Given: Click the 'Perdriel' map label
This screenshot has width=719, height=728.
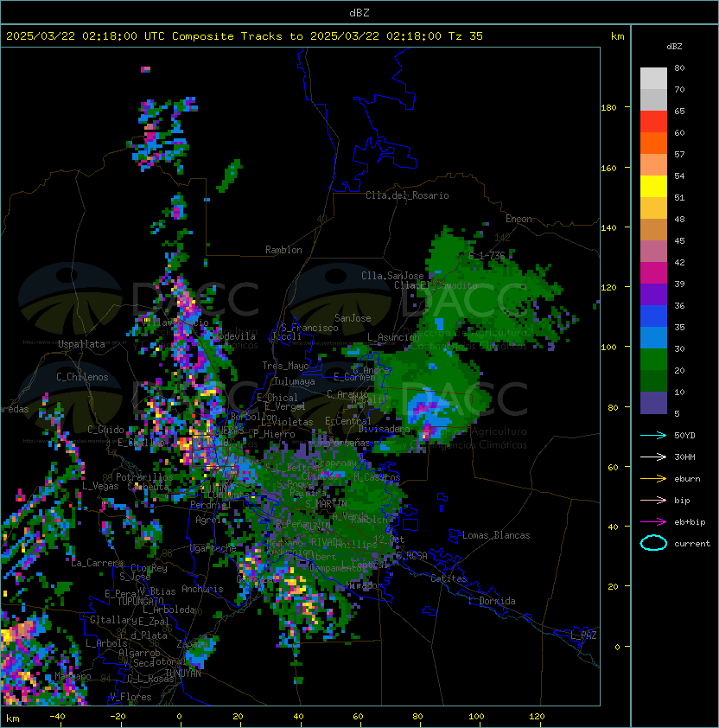Looking at the screenshot, I should click(x=210, y=505).
